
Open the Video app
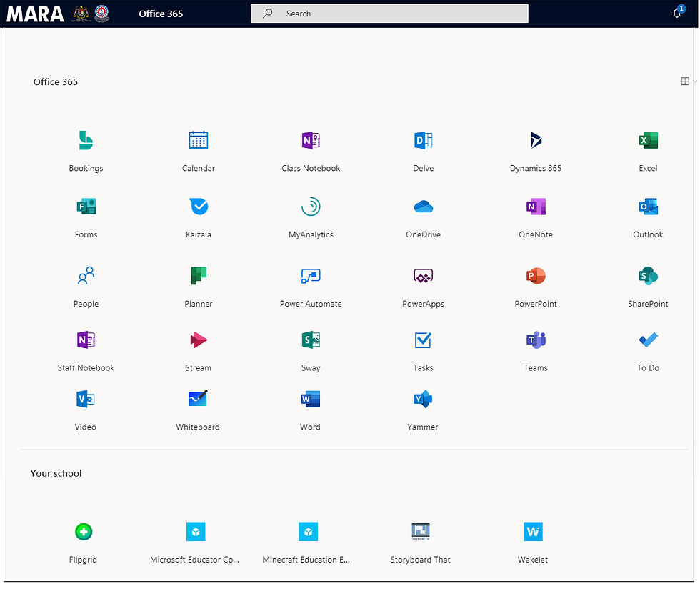click(85, 410)
